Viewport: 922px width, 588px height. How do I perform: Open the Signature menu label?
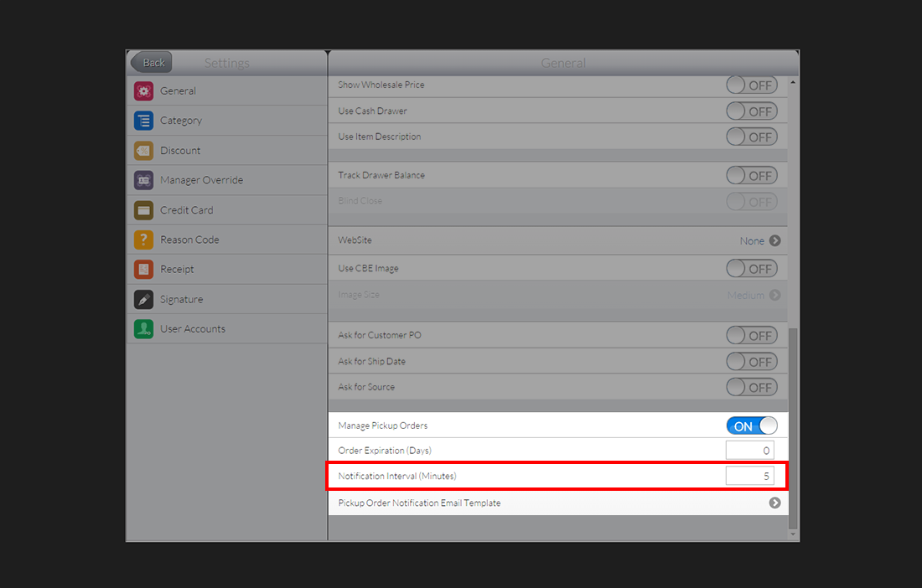tap(182, 300)
